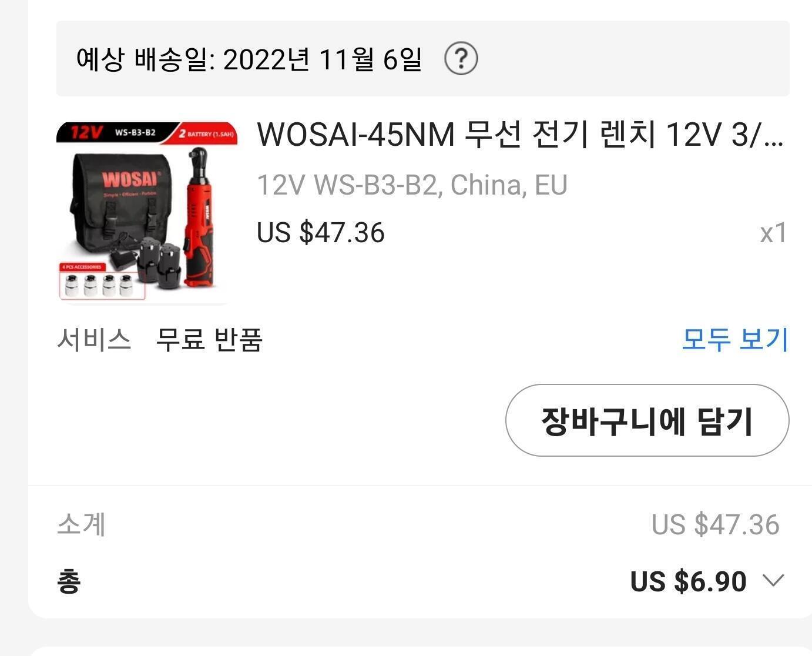This screenshot has height=656, width=812.
Task: Open the estimated delivery date help icon
Action: click(461, 58)
